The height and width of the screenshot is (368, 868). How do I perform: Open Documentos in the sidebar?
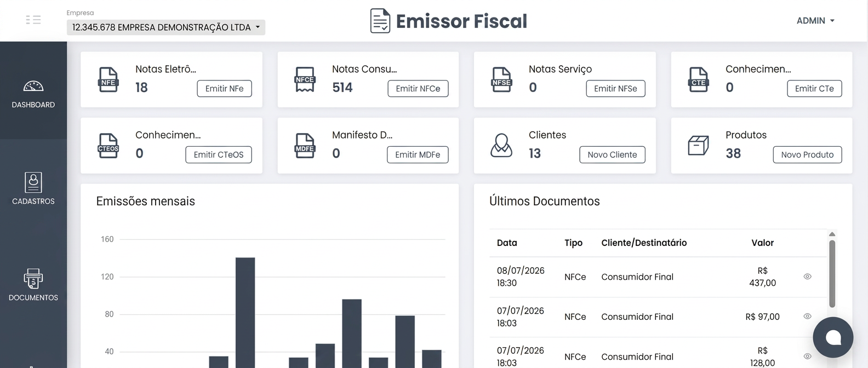33,285
